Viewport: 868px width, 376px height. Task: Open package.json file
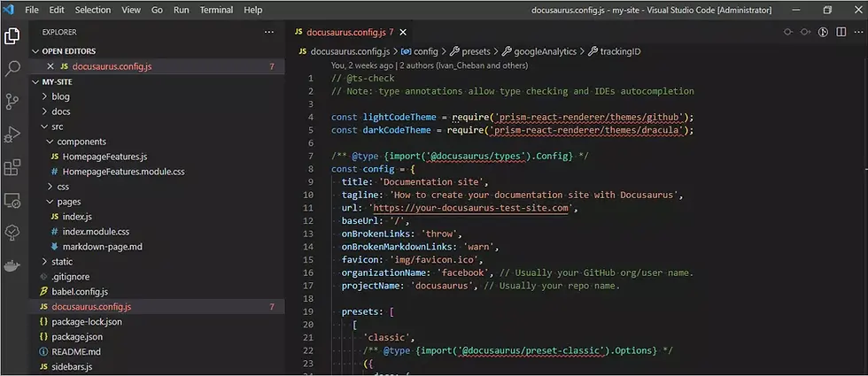[77, 337]
